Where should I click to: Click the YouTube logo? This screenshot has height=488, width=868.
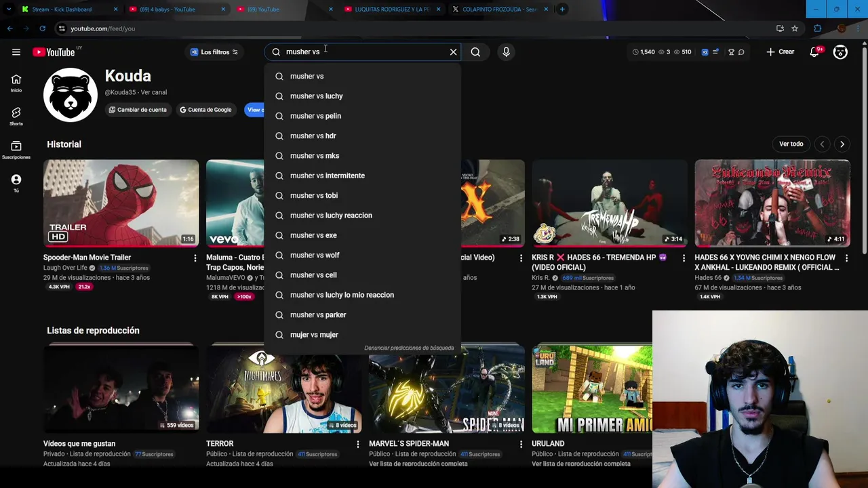[x=54, y=52]
